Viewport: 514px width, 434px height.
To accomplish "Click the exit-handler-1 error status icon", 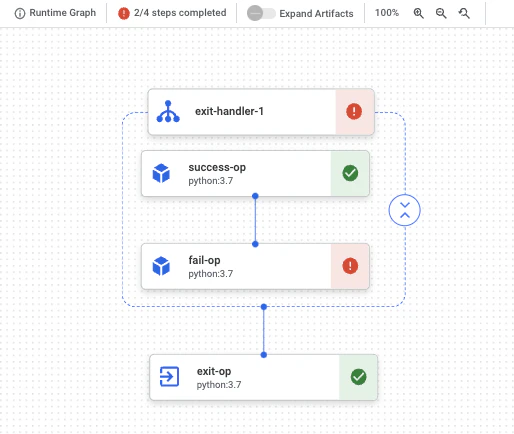I will click(354, 111).
